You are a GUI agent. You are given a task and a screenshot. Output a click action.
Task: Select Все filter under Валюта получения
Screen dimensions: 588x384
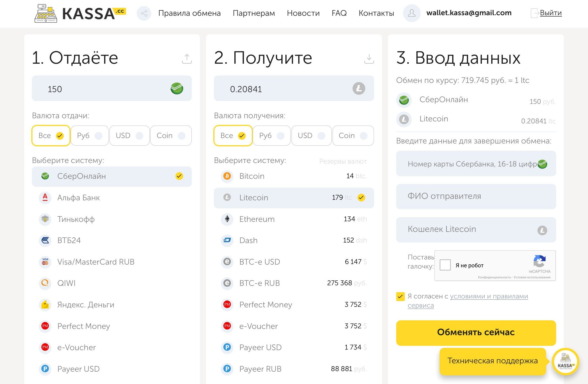pyautogui.click(x=233, y=135)
